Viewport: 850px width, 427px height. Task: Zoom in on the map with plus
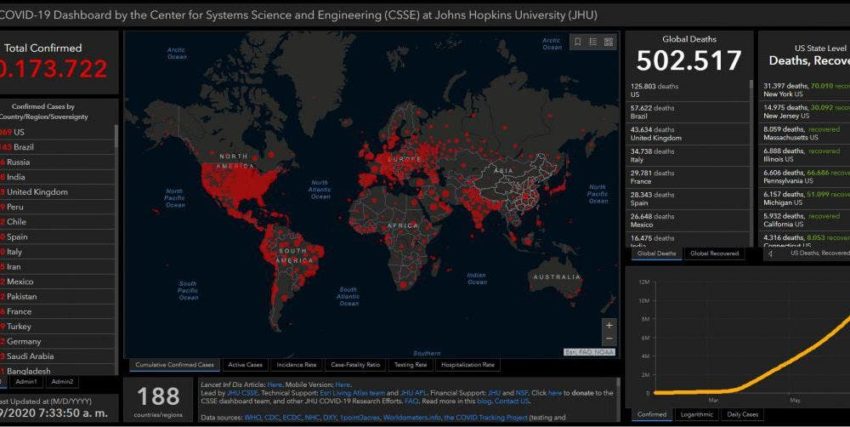(609, 326)
